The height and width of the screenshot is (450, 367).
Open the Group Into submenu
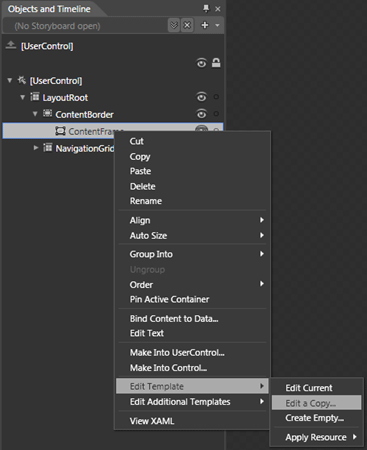(192, 254)
